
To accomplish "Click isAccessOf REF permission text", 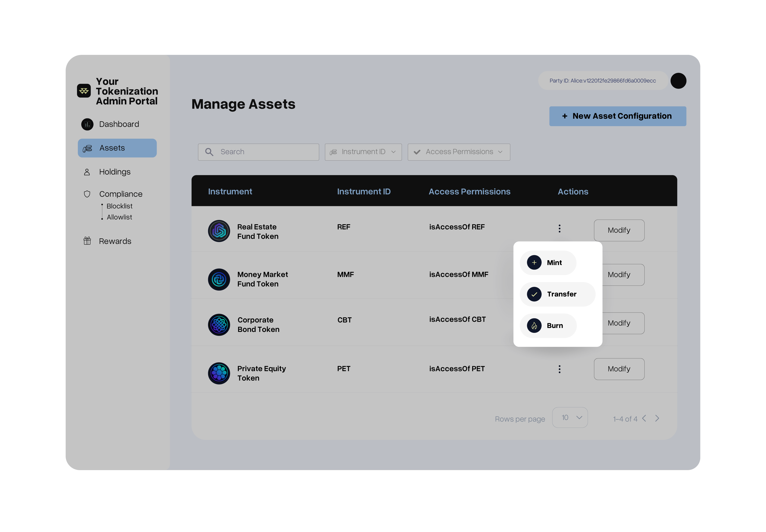I will [x=457, y=227].
